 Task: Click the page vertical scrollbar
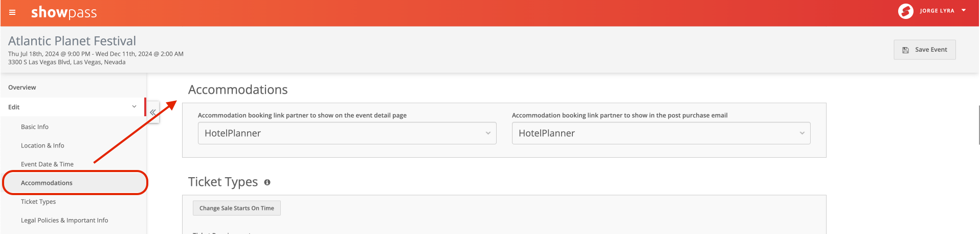(x=978, y=125)
